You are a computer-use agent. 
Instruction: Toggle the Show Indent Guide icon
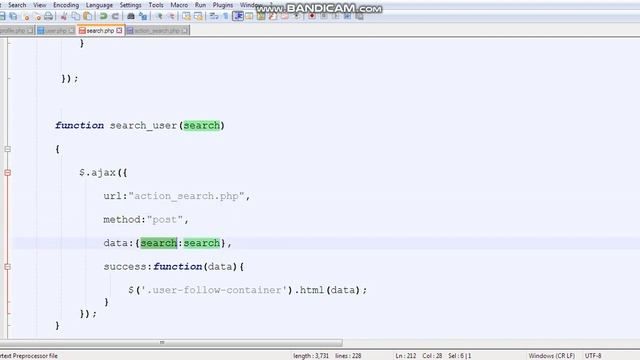click(x=238, y=16)
